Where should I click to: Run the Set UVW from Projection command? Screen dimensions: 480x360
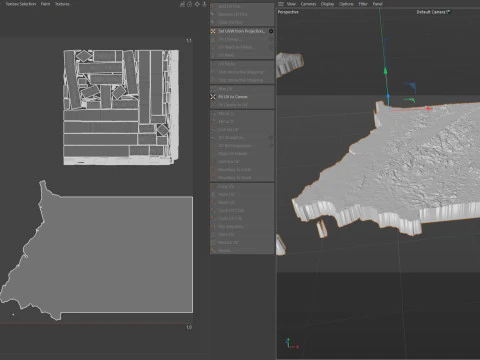242,31
